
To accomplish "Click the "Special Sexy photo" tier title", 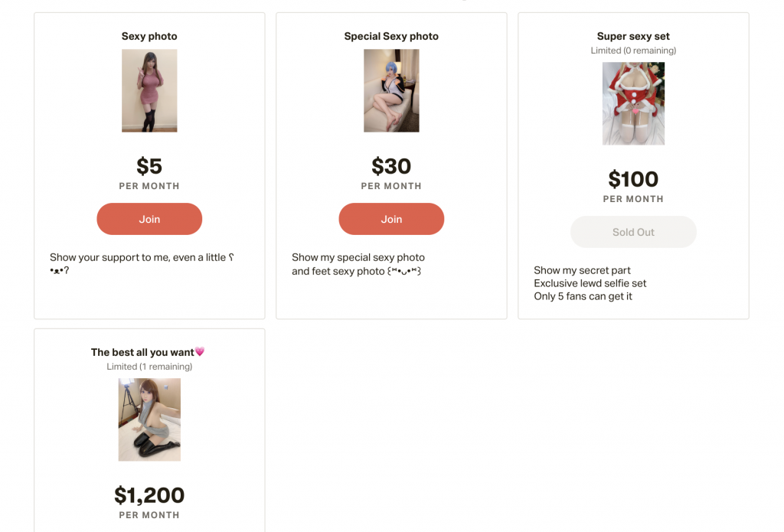I will (391, 36).
